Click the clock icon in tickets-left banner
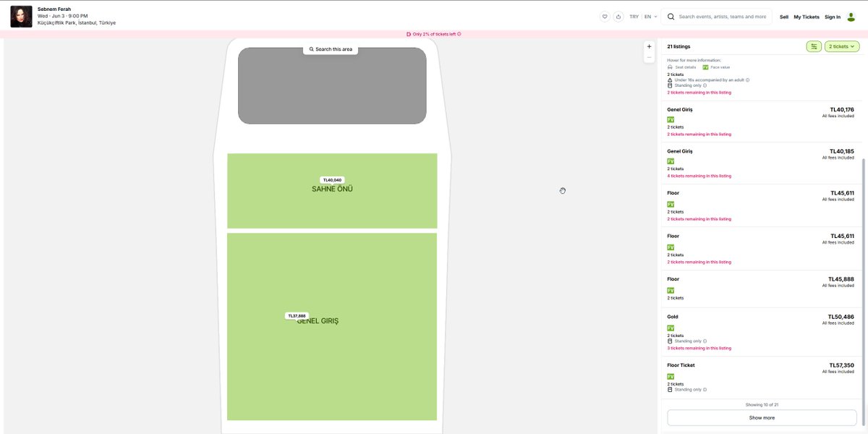Image resolution: width=868 pixels, height=434 pixels. coord(409,34)
